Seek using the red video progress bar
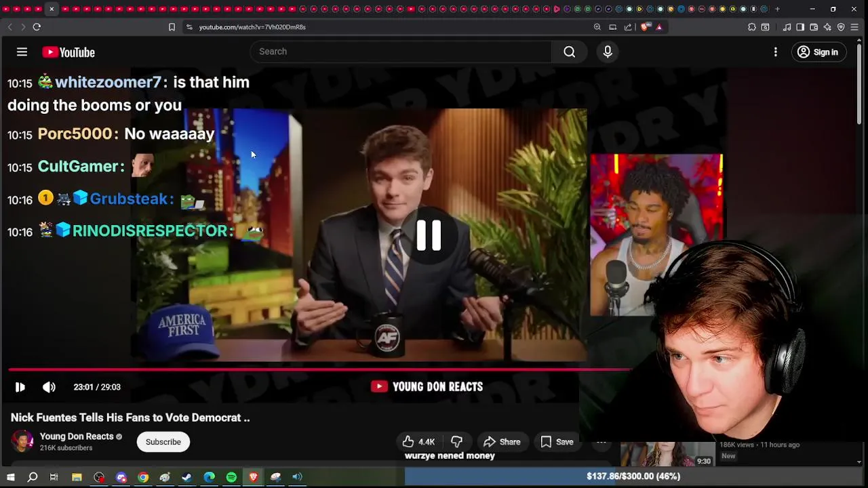The image size is (868, 488). pyautogui.click(x=320, y=369)
